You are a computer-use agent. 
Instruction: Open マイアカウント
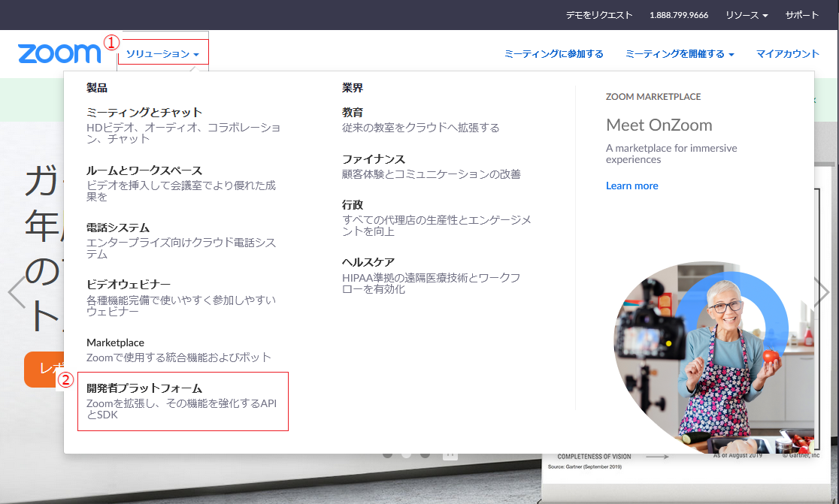(787, 54)
